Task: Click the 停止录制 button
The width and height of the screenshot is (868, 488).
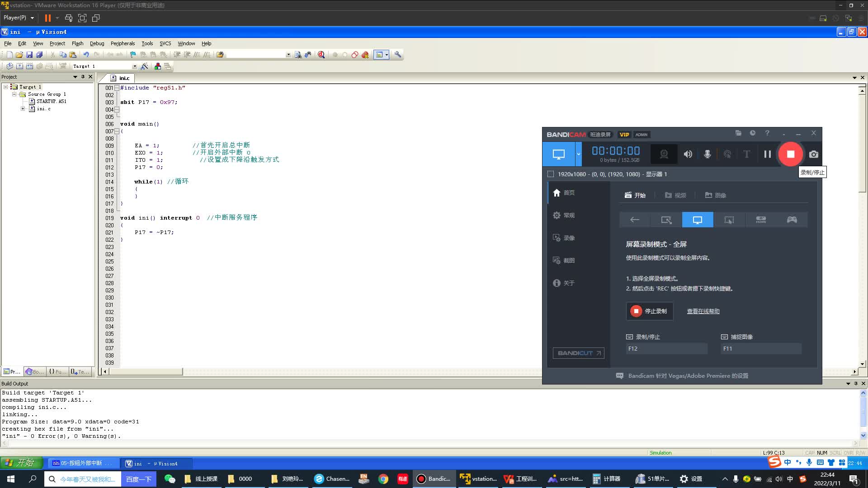Action: [650, 311]
